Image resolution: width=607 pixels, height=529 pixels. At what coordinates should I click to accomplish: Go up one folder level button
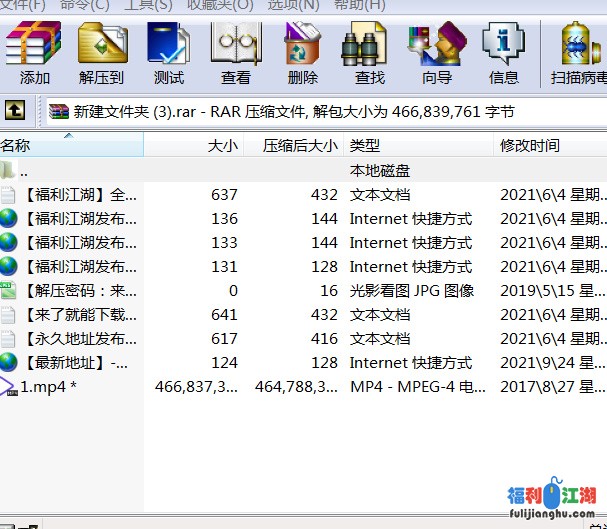pos(16,111)
